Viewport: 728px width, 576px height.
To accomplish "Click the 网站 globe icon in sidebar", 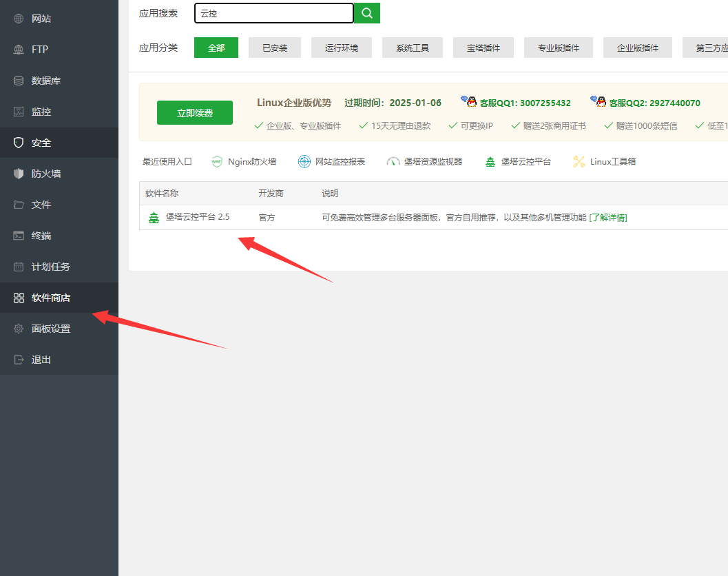I will click(19, 19).
